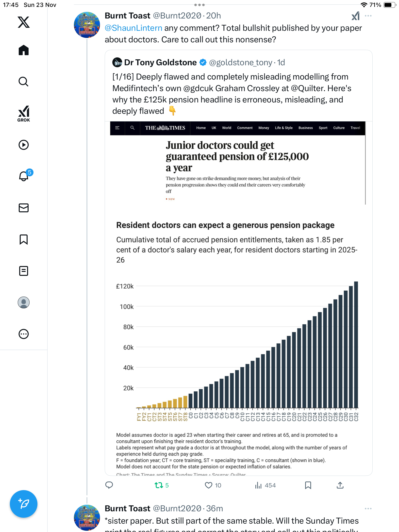Like Burnt Toast's post with 10 likes
The width and height of the screenshot is (399, 532).
click(209, 485)
